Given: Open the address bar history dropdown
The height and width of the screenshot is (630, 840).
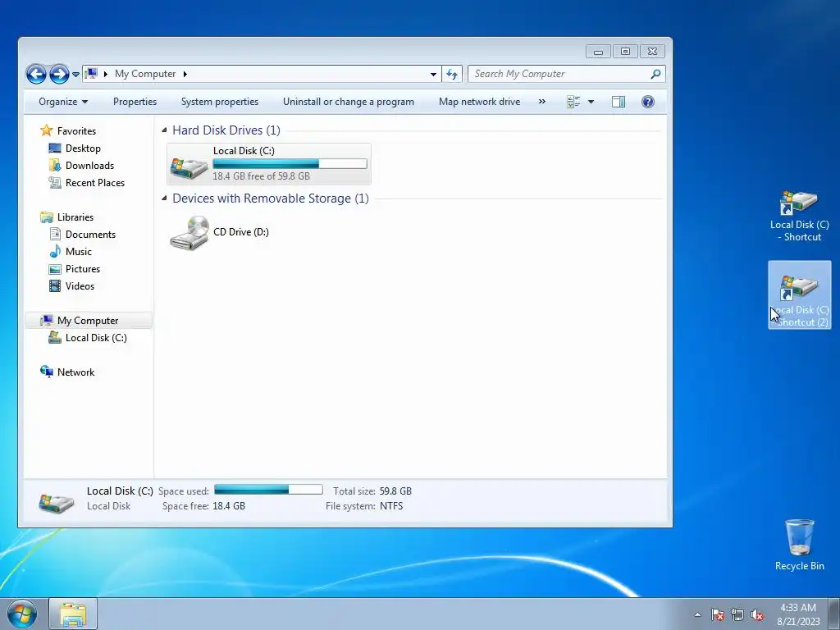Looking at the screenshot, I should point(433,75).
